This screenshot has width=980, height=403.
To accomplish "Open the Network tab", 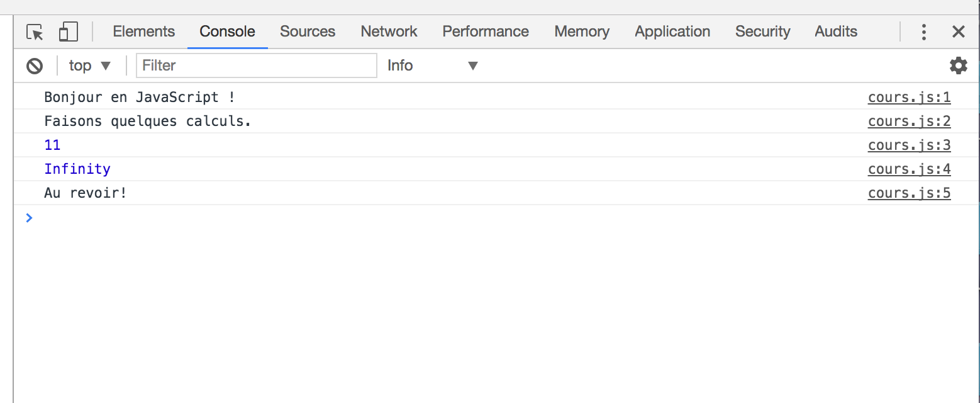I will coord(389,31).
